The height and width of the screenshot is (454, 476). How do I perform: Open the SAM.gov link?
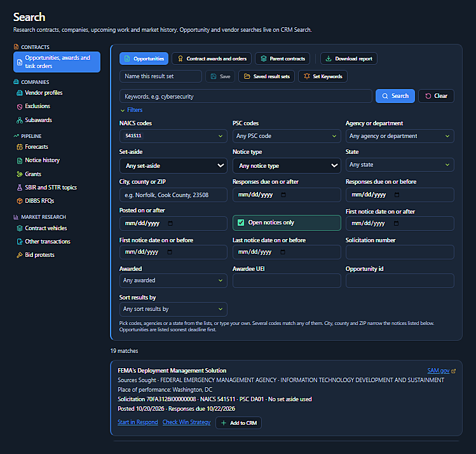(438, 371)
